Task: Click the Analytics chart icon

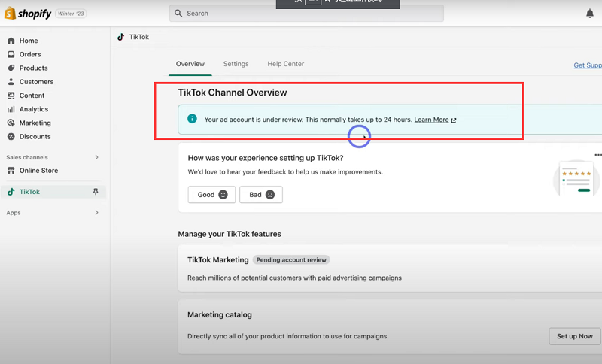Action: point(11,109)
